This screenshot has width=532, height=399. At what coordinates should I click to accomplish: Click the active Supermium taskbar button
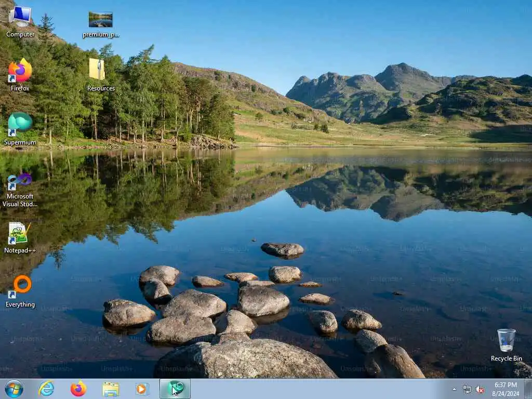[175, 389]
